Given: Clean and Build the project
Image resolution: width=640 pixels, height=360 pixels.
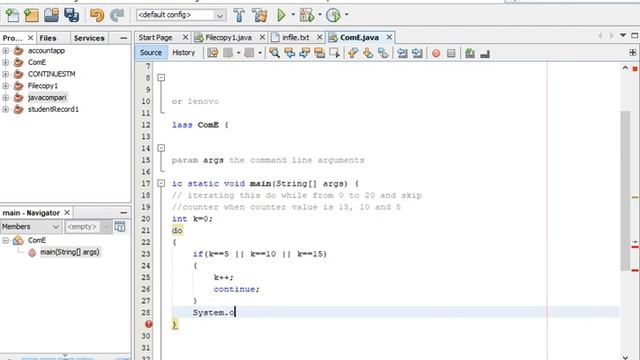Looking at the screenshot, I should [x=259, y=15].
